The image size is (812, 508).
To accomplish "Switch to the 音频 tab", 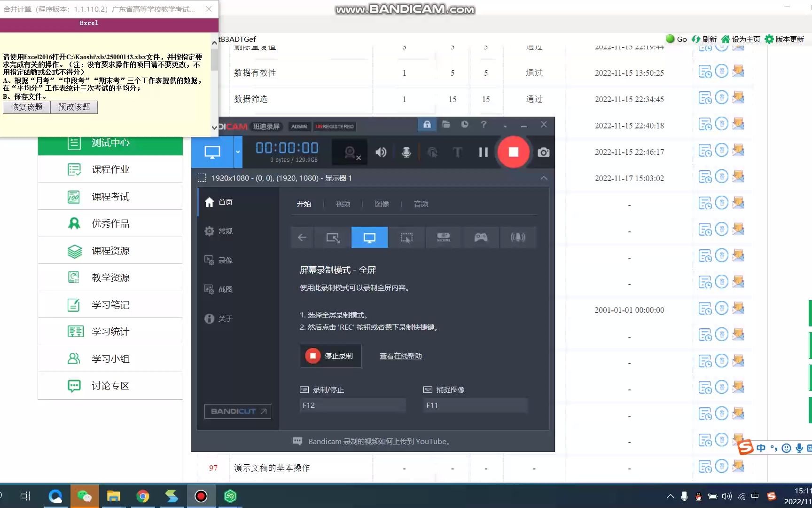I will [x=421, y=204].
